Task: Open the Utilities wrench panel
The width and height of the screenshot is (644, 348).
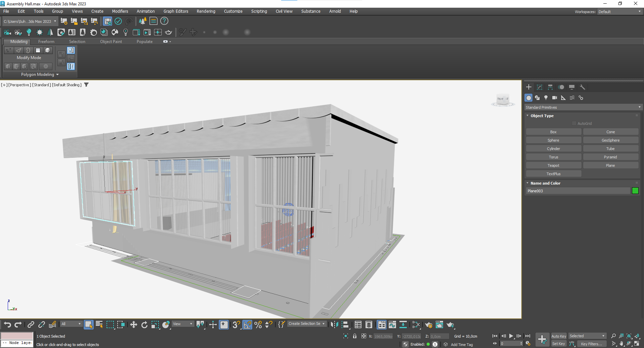Action: 583,87
